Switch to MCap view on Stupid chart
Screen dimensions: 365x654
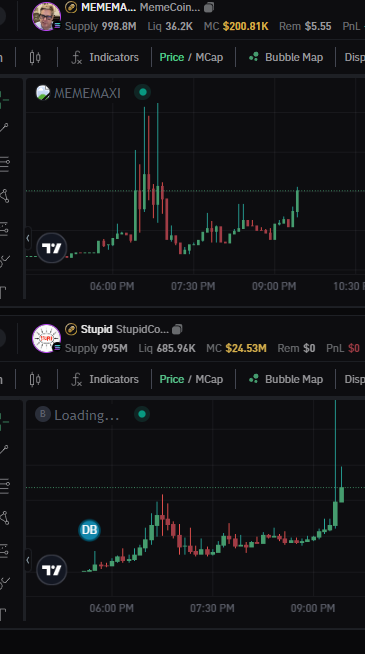click(209, 379)
